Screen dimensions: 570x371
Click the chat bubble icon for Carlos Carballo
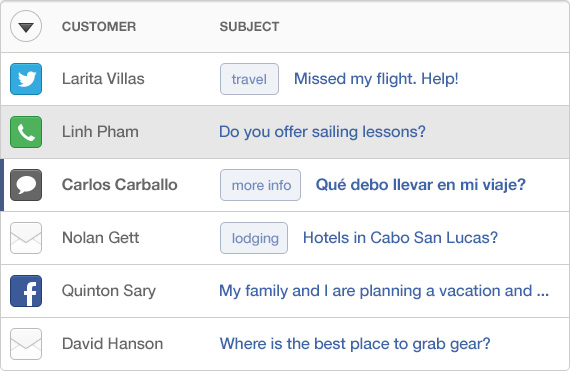pos(26,185)
